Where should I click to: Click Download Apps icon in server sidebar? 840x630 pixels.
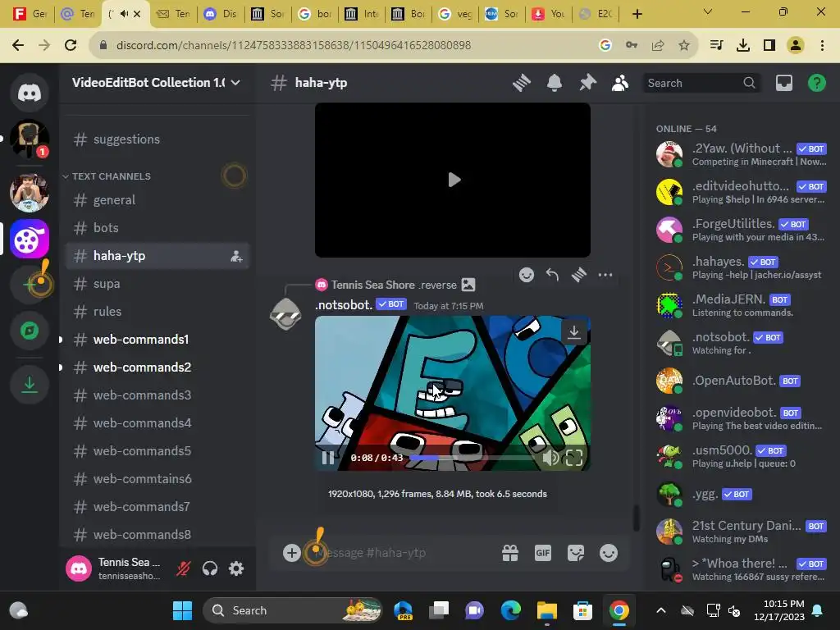point(30,384)
